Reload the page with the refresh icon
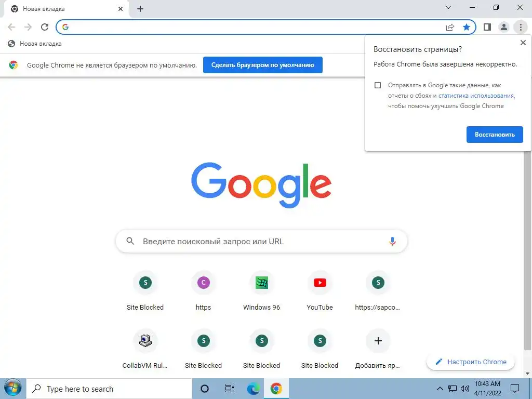 click(45, 27)
